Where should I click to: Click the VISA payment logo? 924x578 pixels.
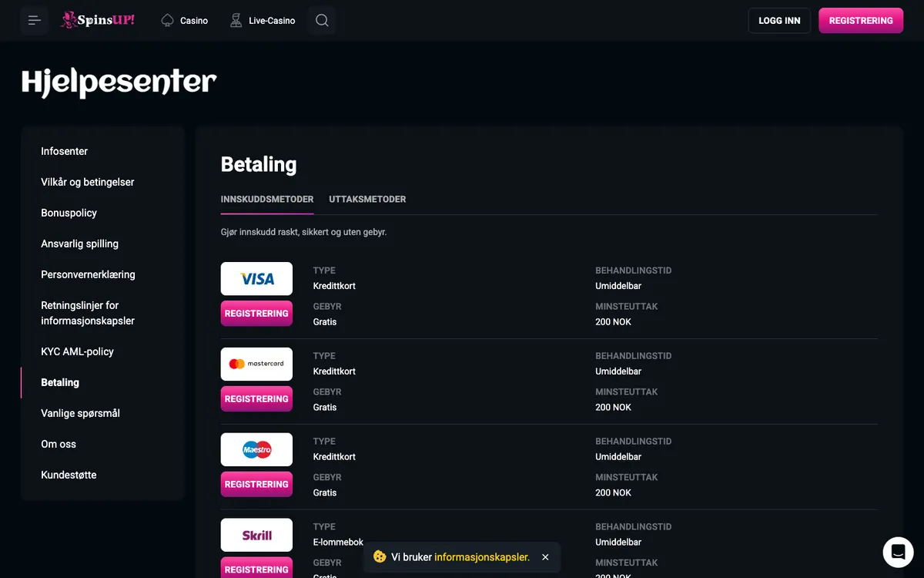[x=256, y=279]
